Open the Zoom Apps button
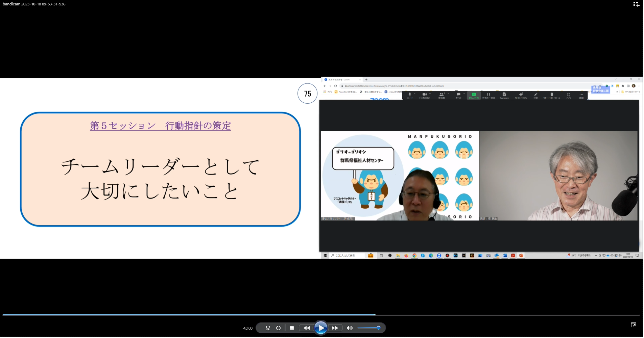The image size is (644, 338). [x=569, y=96]
